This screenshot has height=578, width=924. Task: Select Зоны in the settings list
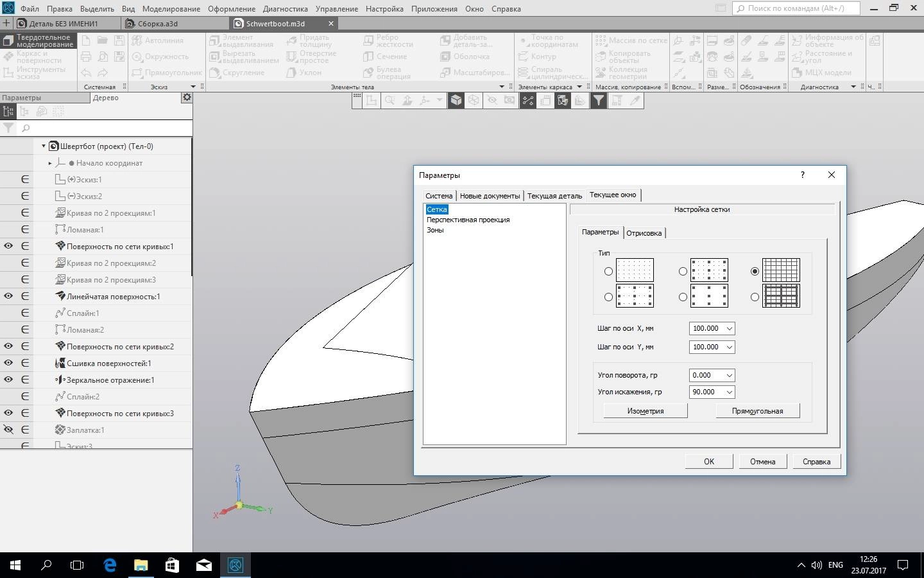click(x=435, y=230)
